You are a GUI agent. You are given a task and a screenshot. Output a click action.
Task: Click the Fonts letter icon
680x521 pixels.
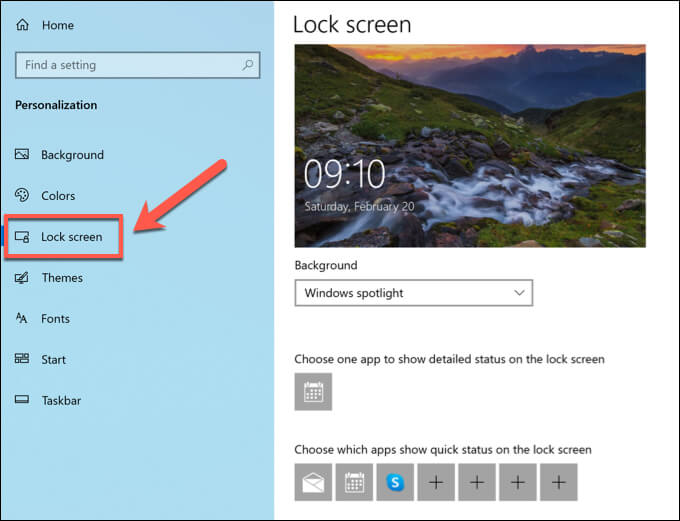tap(22, 318)
